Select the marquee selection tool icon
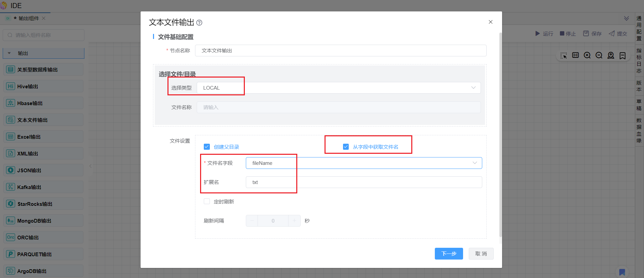This screenshot has width=644, height=278. point(564,55)
